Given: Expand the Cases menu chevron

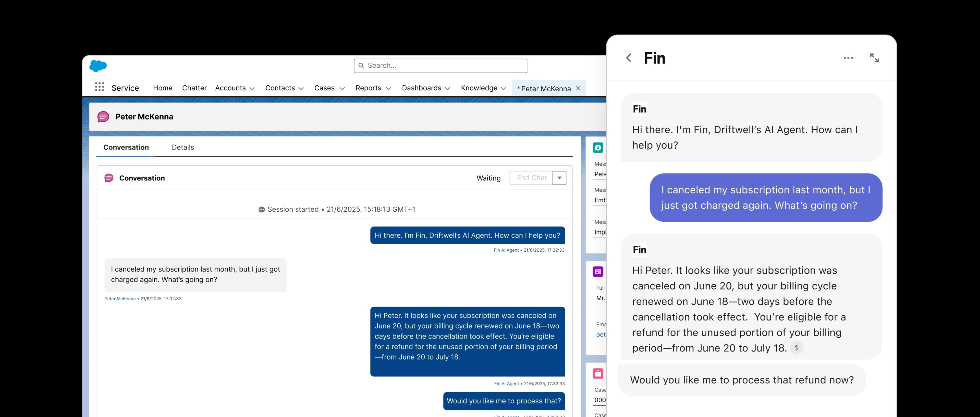Looking at the screenshot, I should click(x=342, y=89).
